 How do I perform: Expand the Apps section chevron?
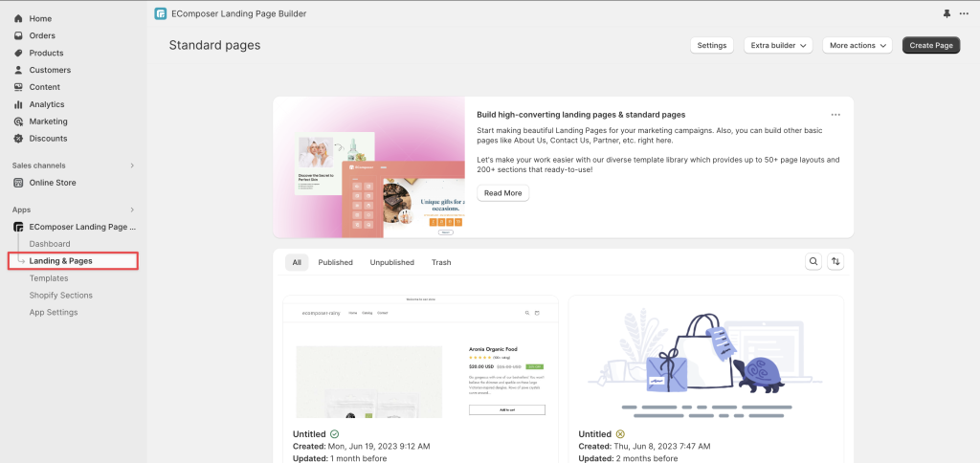132,209
